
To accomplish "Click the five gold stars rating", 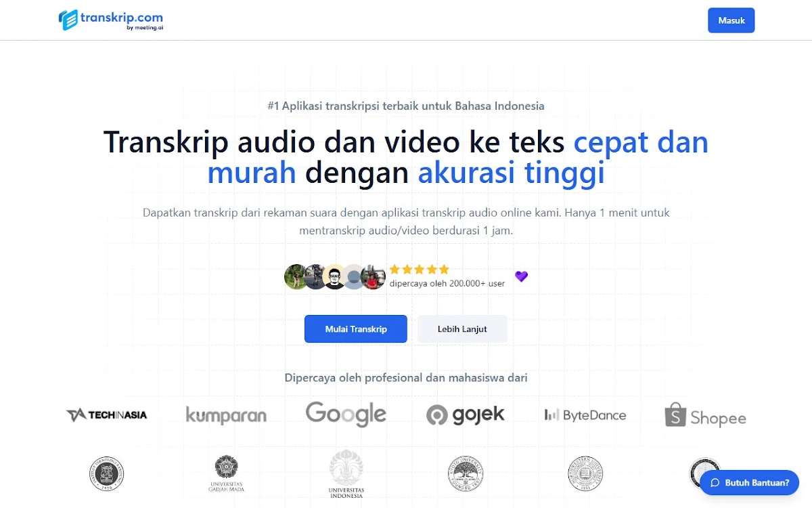I will click(x=419, y=270).
